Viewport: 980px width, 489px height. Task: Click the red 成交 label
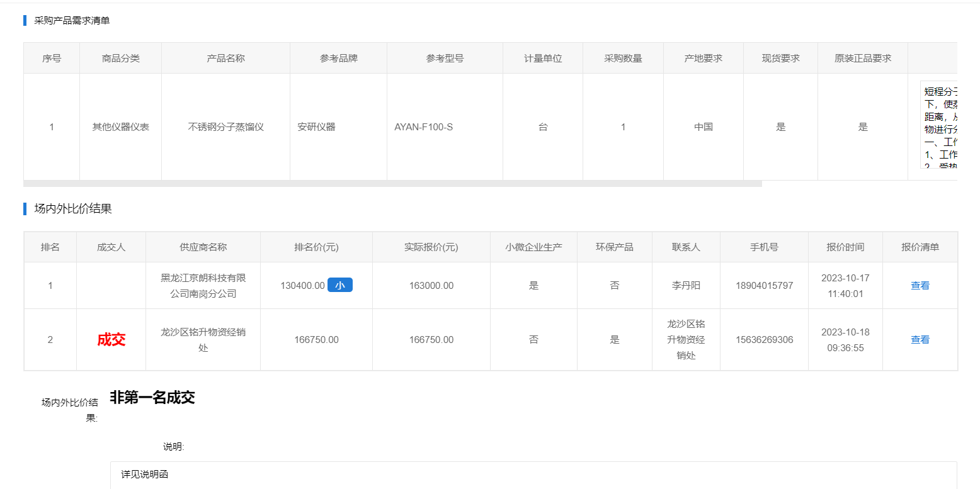coord(111,340)
